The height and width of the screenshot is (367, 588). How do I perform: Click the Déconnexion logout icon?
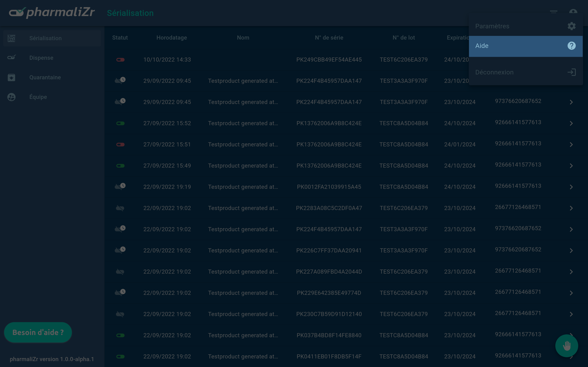pyautogui.click(x=571, y=72)
